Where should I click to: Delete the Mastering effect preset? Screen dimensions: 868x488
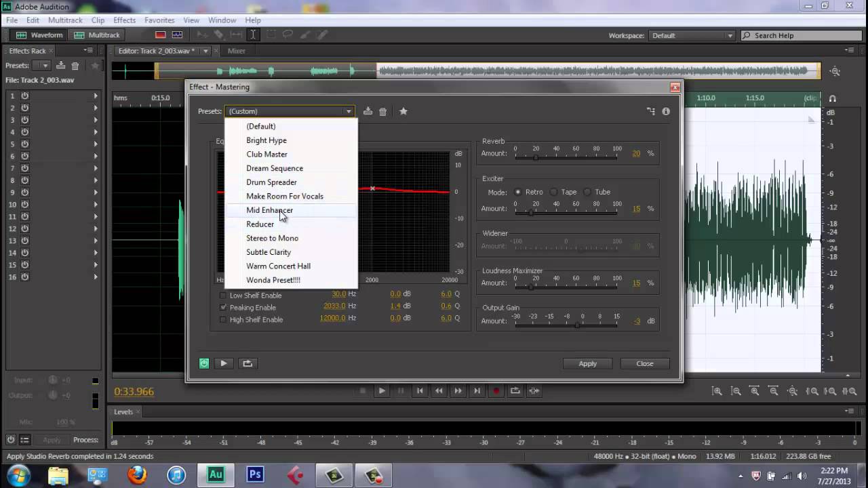point(382,111)
